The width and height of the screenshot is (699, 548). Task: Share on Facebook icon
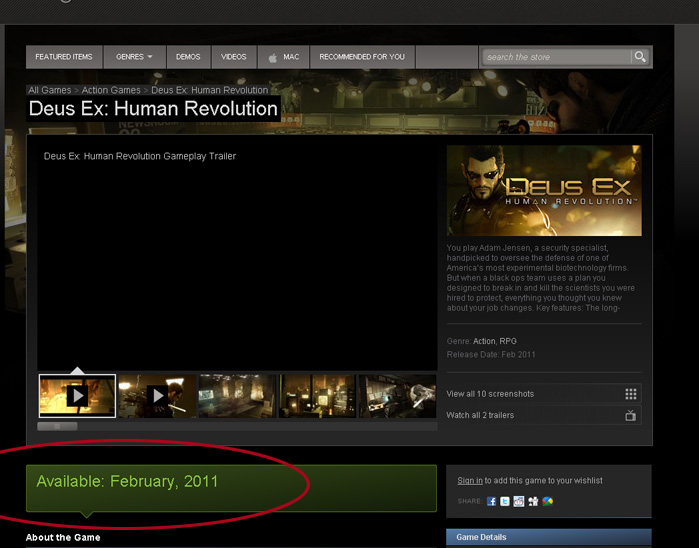(x=491, y=501)
